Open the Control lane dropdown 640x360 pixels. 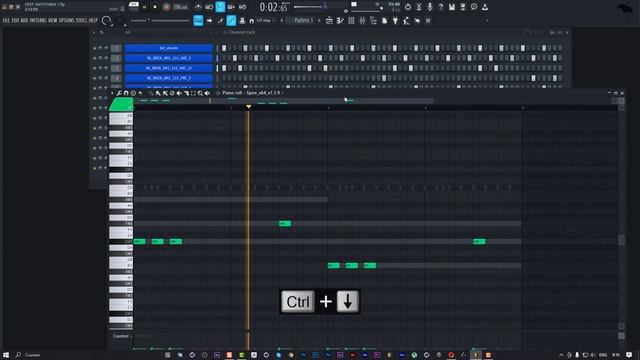[122, 336]
